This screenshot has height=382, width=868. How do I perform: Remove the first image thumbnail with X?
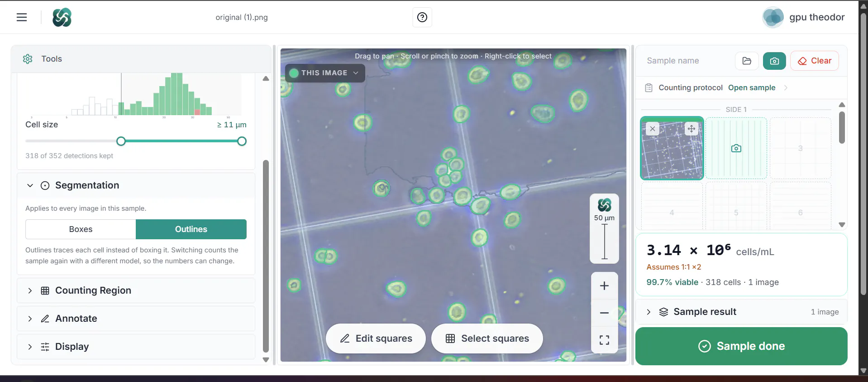652,129
